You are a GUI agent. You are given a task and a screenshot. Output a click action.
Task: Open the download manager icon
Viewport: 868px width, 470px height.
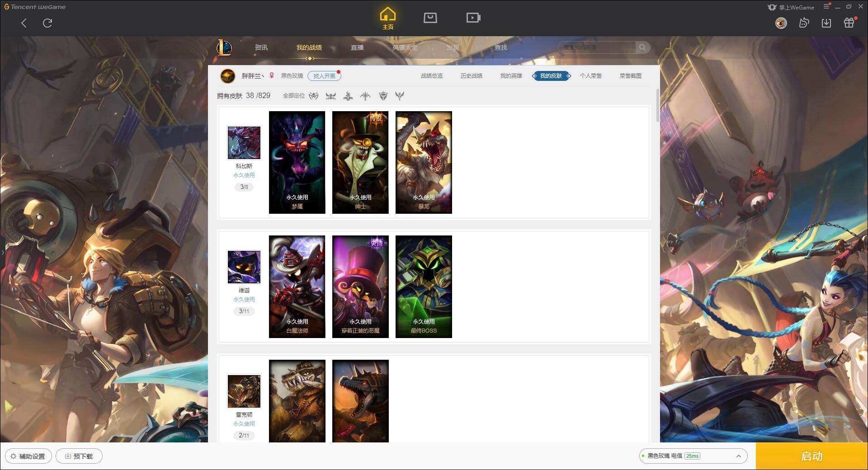(826, 23)
